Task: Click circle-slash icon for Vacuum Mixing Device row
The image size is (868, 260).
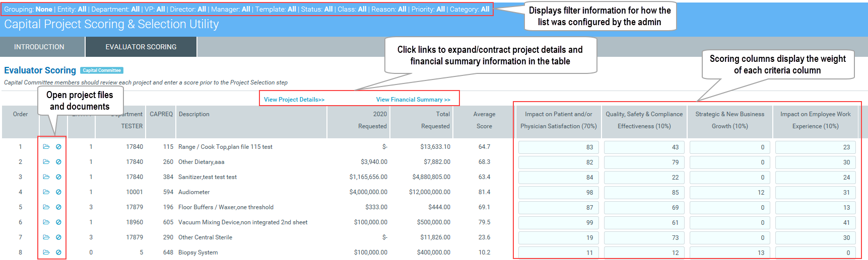Action: coord(58,222)
